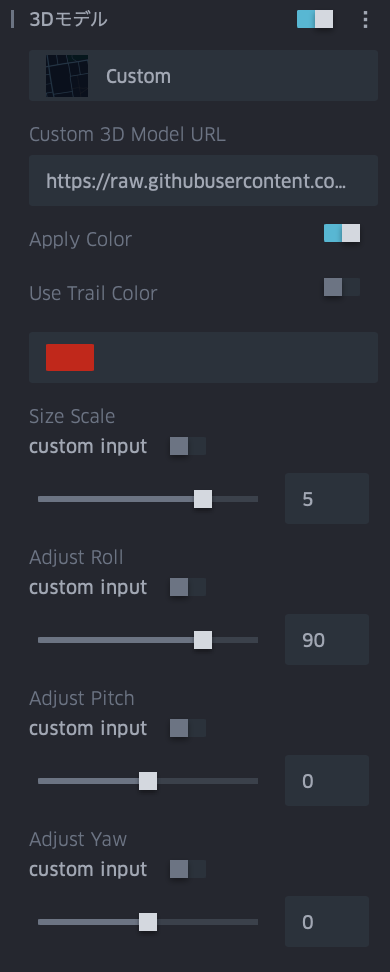Edit the Adjust Pitch value field
Screen dimensions: 390x972
pyautogui.click(x=327, y=780)
